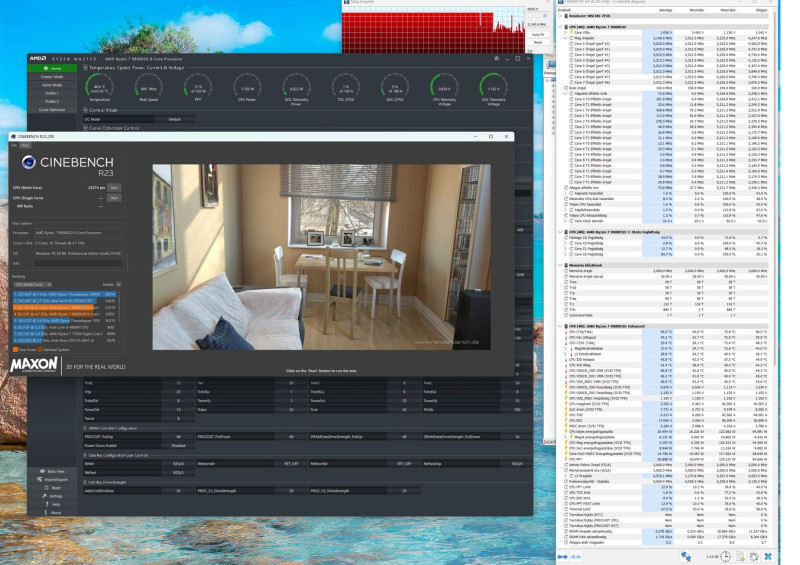Toggle ranking Details dropdown in Cinebench
Screen dimensions: 800x565
(118, 284)
